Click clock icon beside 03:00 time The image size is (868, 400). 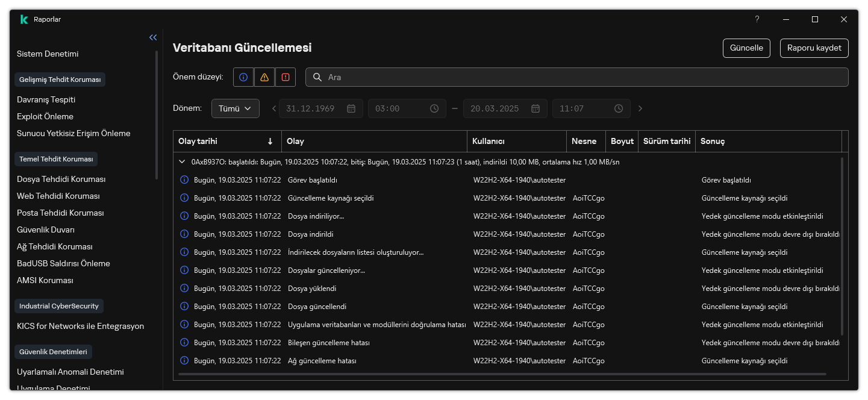pyautogui.click(x=434, y=108)
